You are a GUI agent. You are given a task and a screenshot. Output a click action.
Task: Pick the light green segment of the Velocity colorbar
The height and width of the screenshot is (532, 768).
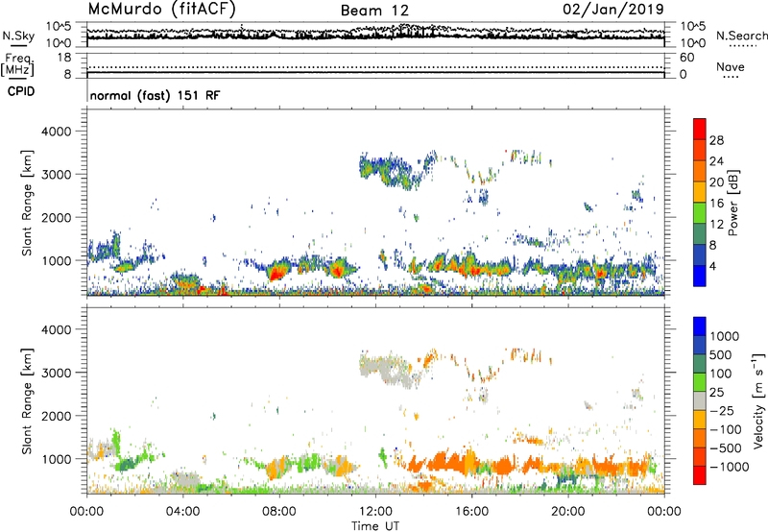click(x=700, y=382)
